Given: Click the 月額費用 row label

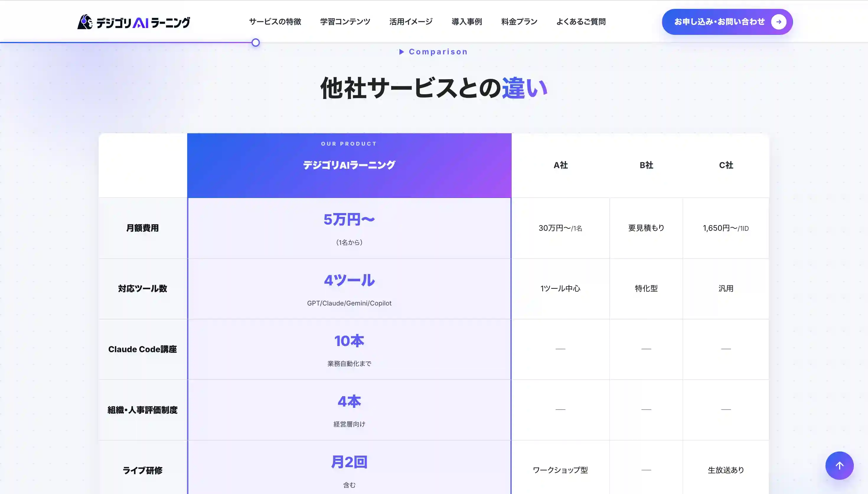Looking at the screenshot, I should click(142, 228).
